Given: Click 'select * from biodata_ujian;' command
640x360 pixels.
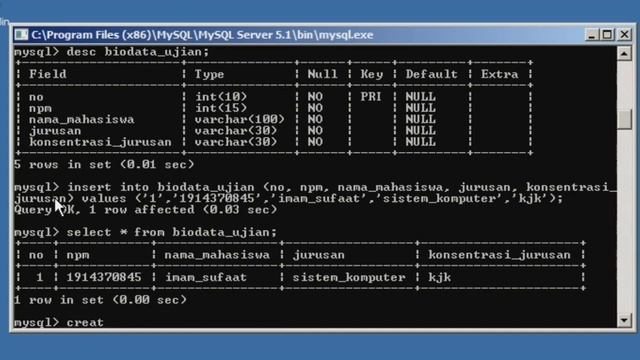Looking at the screenshot, I should 172,232.
